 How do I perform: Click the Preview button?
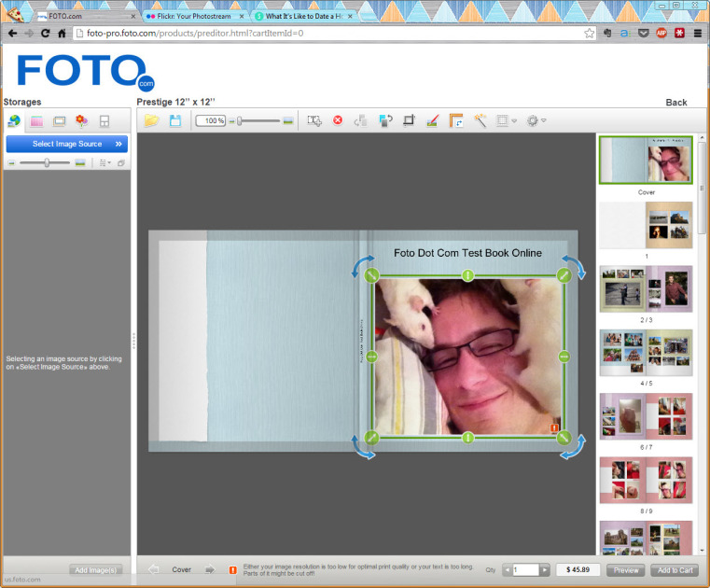point(625,569)
